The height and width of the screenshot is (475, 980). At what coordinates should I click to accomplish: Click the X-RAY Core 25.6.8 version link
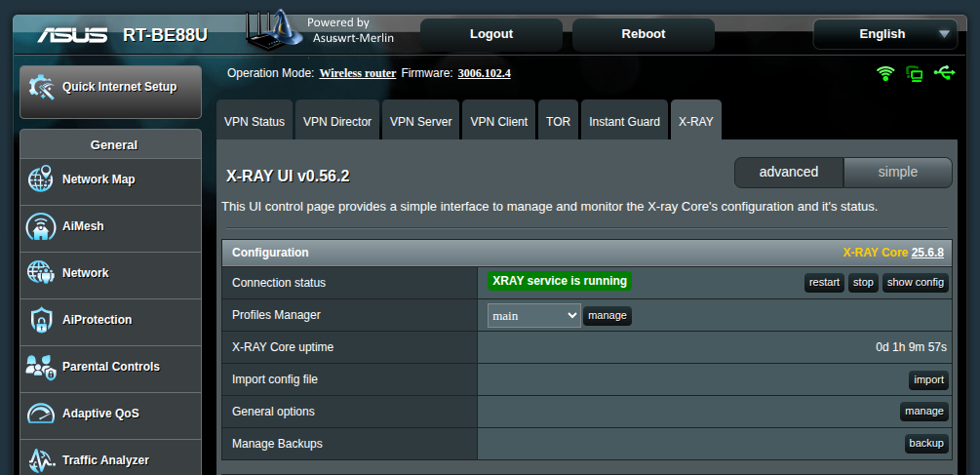pos(927,253)
